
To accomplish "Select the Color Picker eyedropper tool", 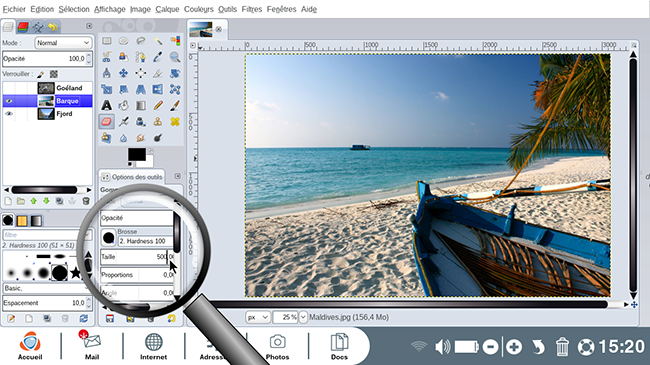I will tap(158, 57).
